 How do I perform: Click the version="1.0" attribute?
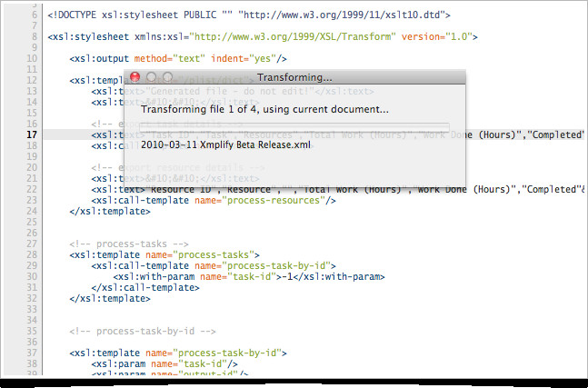click(x=436, y=36)
